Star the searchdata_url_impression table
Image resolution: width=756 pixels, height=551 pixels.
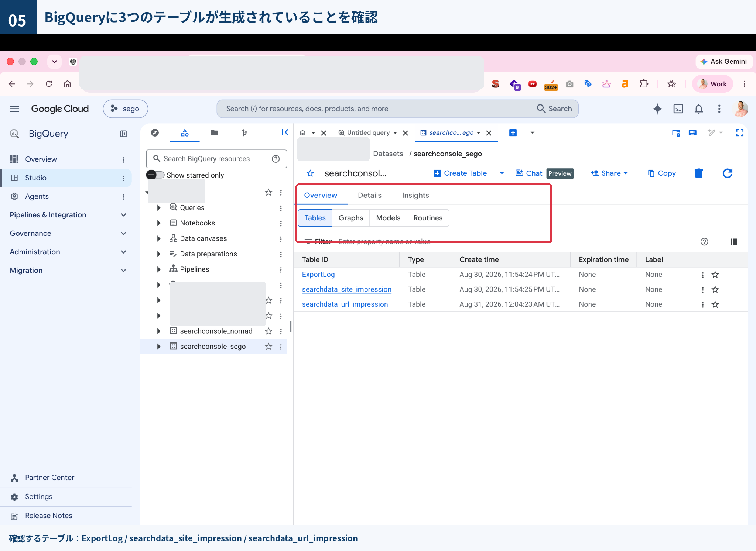point(715,304)
